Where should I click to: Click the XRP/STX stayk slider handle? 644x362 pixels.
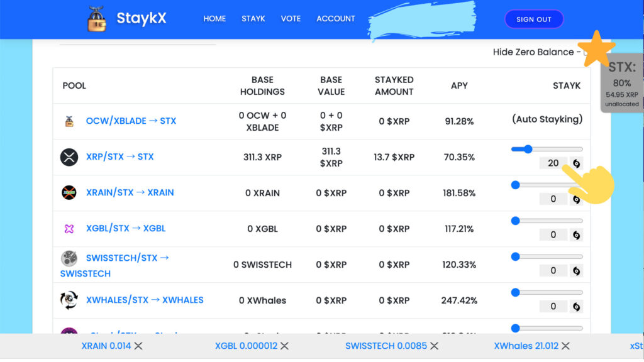click(528, 149)
